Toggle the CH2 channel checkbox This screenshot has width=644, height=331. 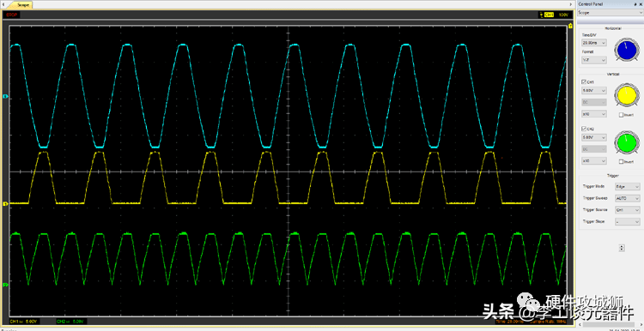584,129
